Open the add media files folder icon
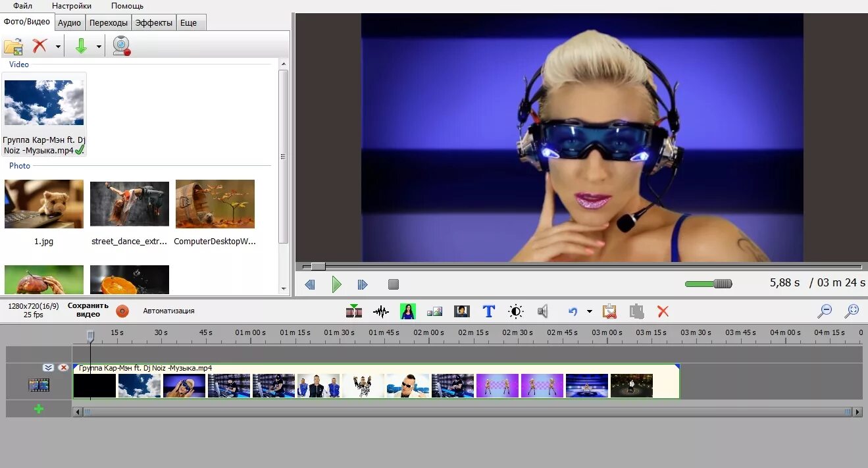 [x=13, y=46]
